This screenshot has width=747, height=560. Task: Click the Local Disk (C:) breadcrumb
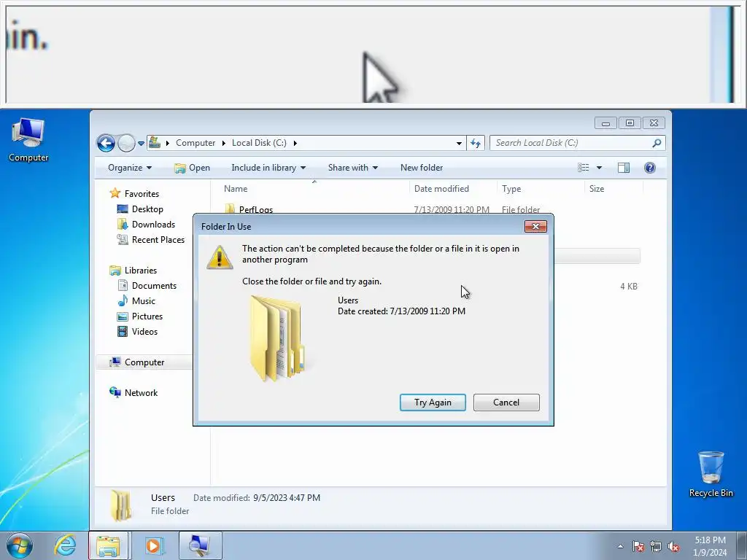[259, 143]
